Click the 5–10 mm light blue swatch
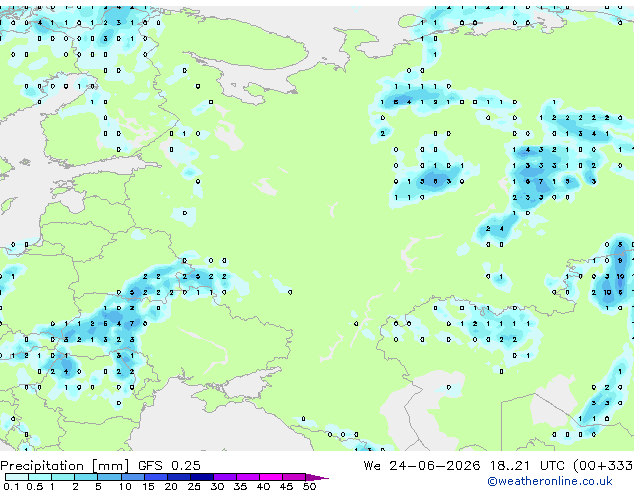 pyautogui.click(x=109, y=477)
